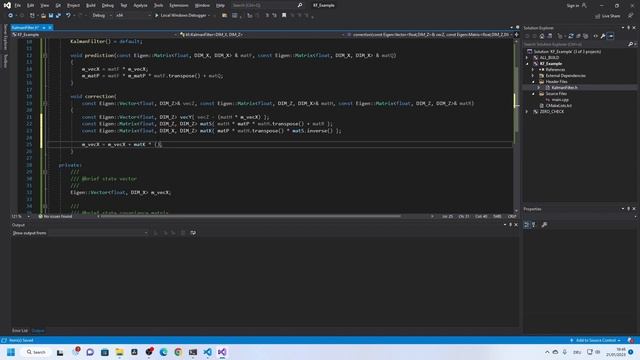The width and height of the screenshot is (640, 360).
Task: Open the Show output from dropdown
Action: pyautogui.click(x=98, y=233)
